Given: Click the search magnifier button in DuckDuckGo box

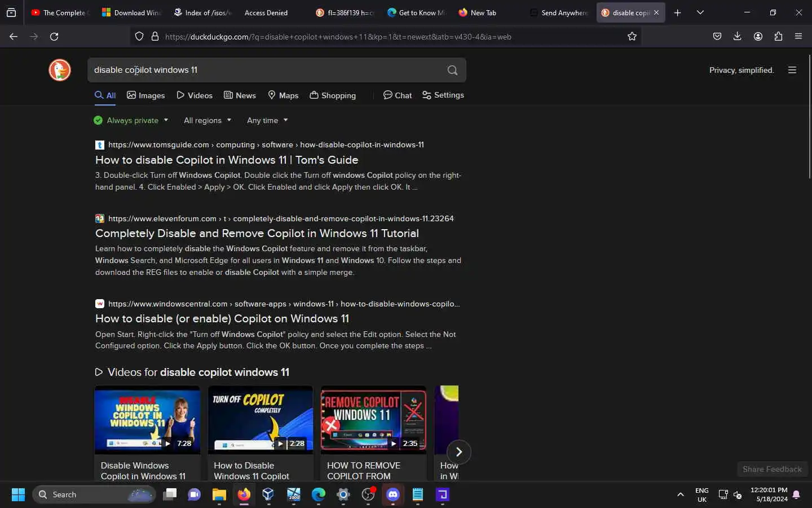Looking at the screenshot, I should pyautogui.click(x=452, y=70).
